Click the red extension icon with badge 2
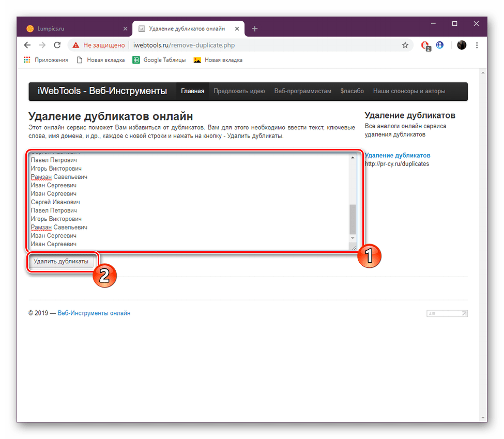 (424, 45)
